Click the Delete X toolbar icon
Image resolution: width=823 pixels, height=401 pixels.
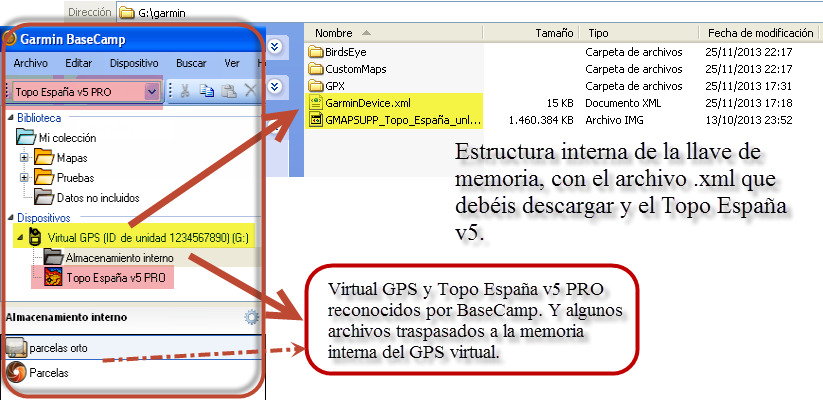click(x=250, y=91)
